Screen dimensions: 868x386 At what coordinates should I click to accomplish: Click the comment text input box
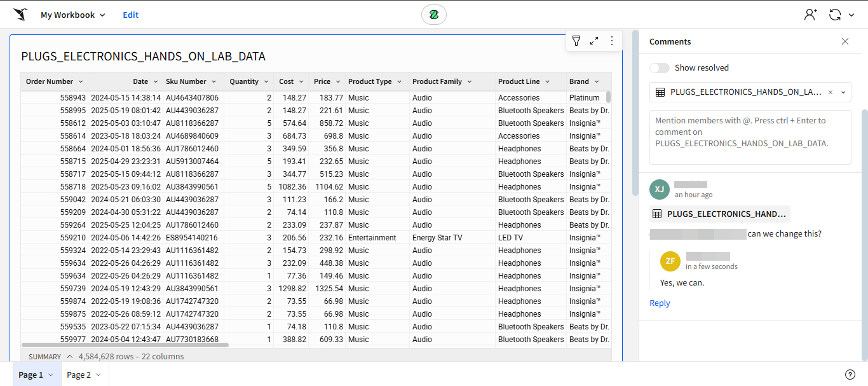click(750, 137)
